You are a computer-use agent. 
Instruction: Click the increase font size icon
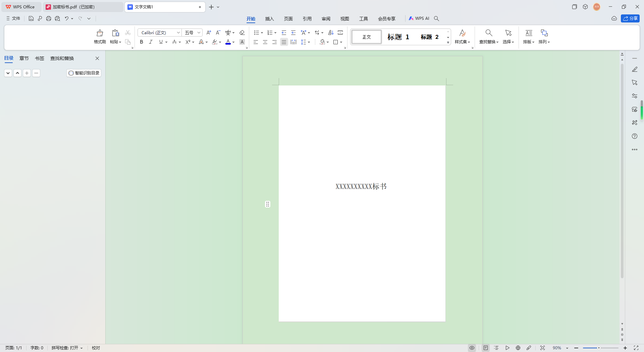pos(209,33)
